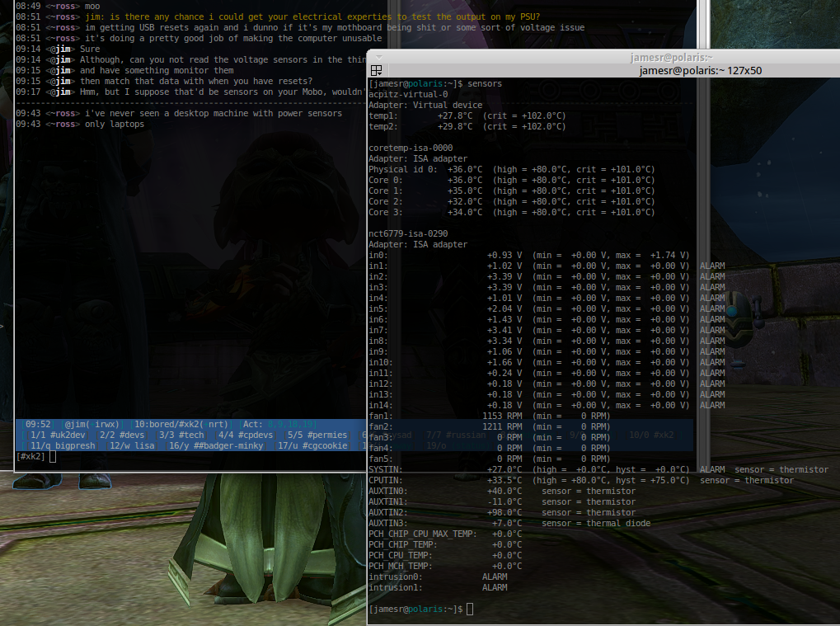
Task: Click the 'in14:' +0.18 V row
Action: (x=547, y=405)
